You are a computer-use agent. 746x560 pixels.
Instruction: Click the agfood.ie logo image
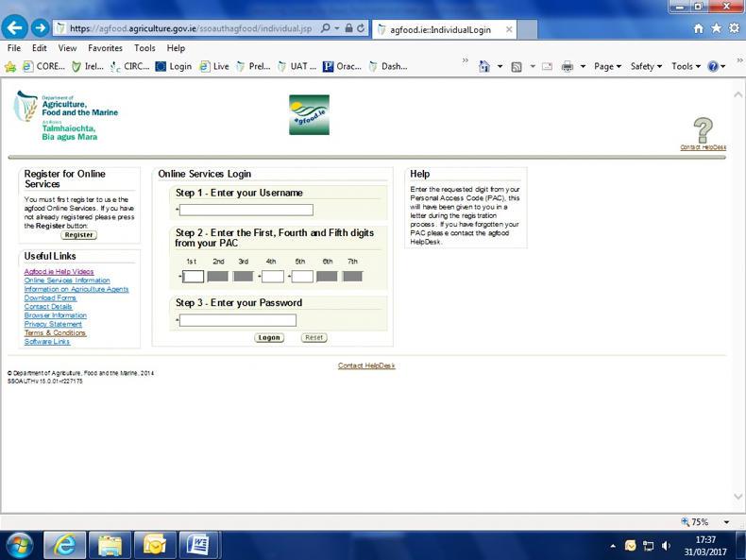pyautogui.click(x=309, y=115)
